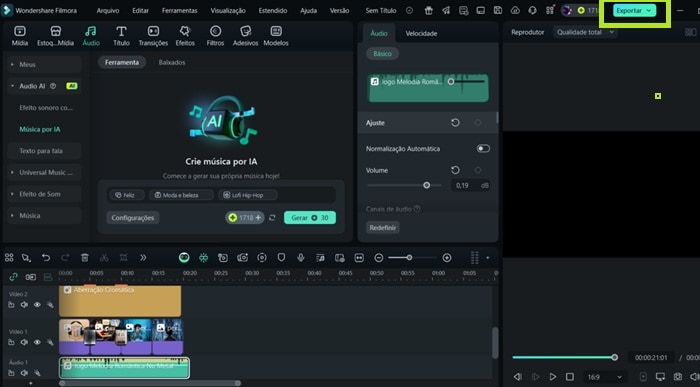
Task: Open the Qualidade total dropdown
Action: (585, 32)
